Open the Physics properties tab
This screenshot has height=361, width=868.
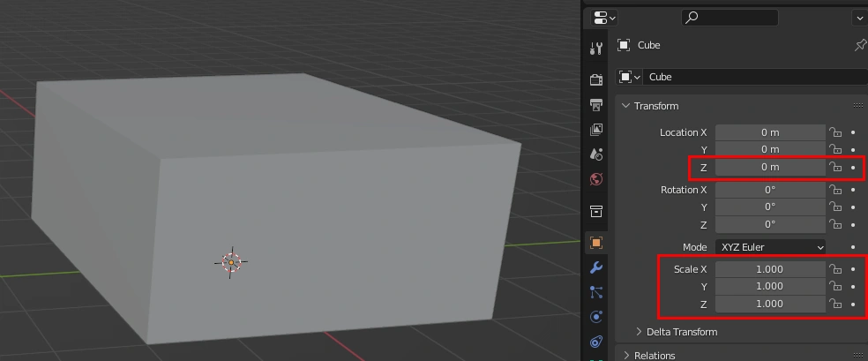[596, 317]
